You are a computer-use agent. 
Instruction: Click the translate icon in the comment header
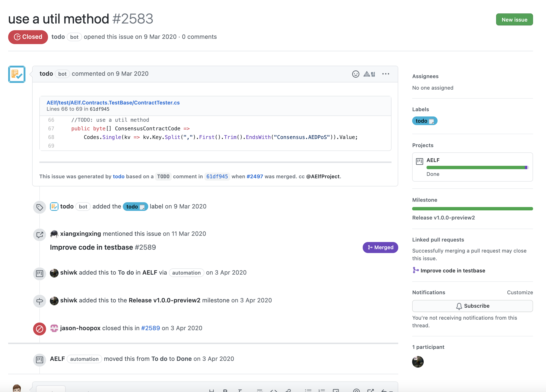click(369, 74)
